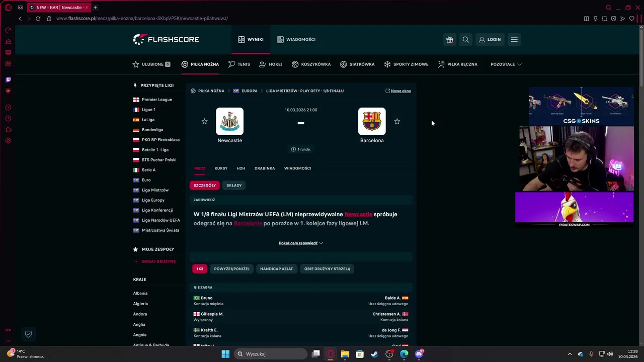Switch to the WYNIKI header tab
This screenshot has height=362, width=644.
click(x=251, y=39)
